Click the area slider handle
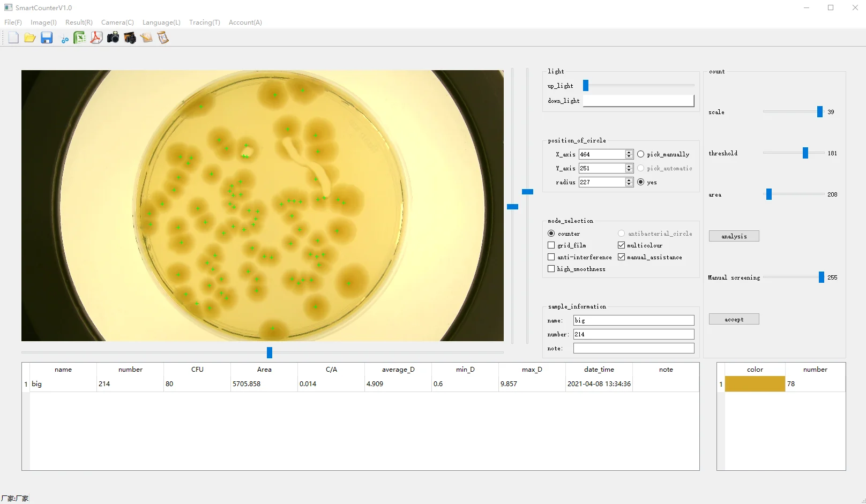 pyautogui.click(x=768, y=194)
